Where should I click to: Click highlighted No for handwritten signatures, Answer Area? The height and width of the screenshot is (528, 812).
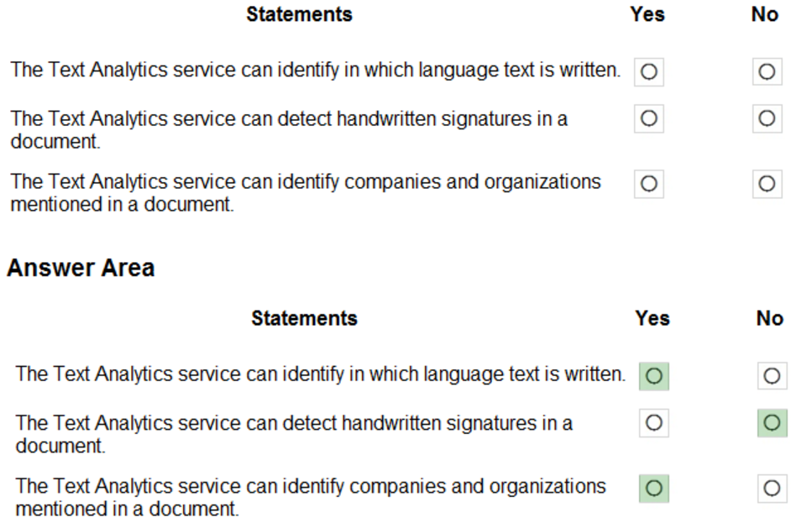[771, 423]
